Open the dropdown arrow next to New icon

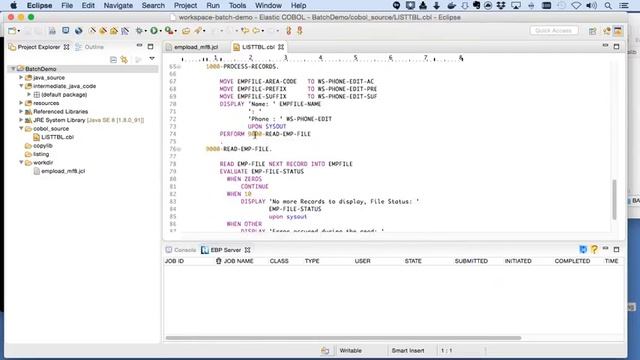(x=19, y=31)
